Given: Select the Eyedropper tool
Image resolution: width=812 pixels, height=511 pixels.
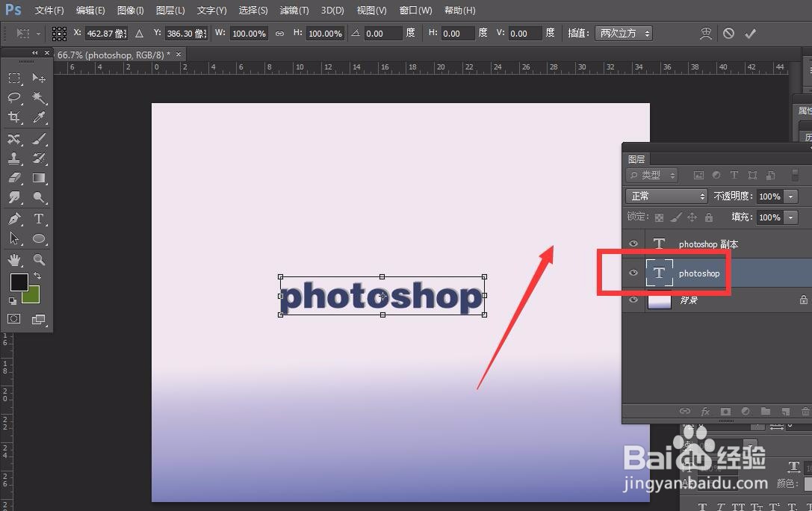Looking at the screenshot, I should click(x=39, y=117).
